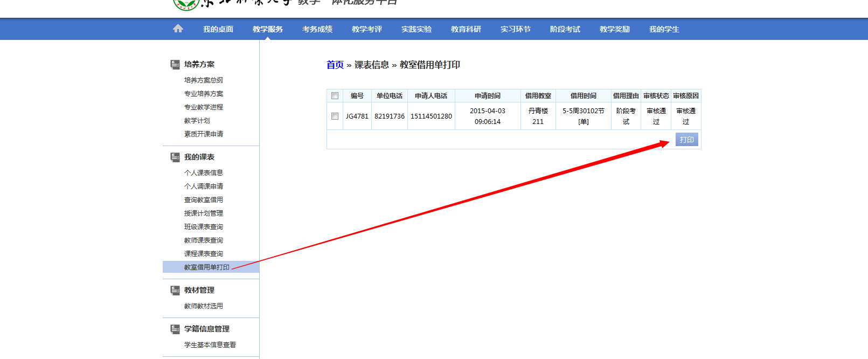Viewport: 868px width, 359px height.
Task: Open the 教学服务 menu tab
Action: (x=268, y=29)
